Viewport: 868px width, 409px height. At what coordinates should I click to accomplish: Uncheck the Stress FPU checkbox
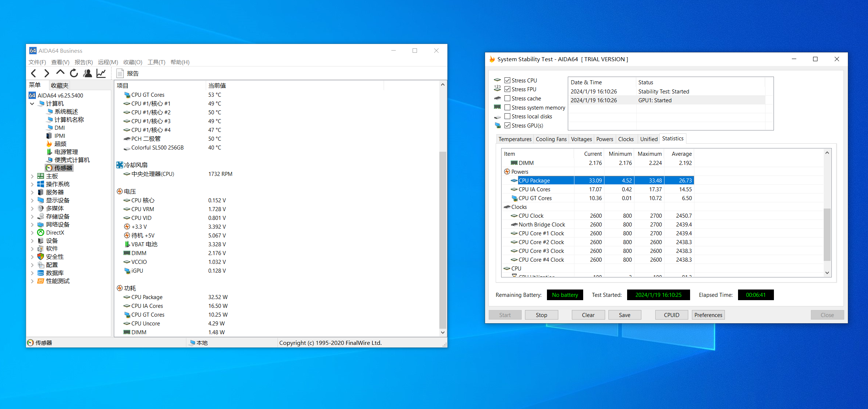tap(507, 89)
